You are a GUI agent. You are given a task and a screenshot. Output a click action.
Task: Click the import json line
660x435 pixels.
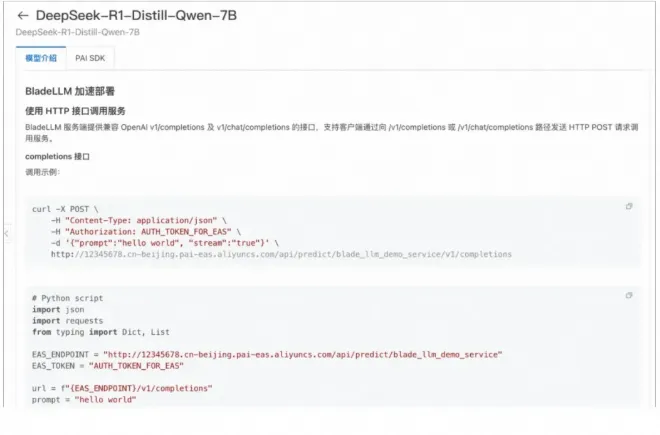[58, 310]
